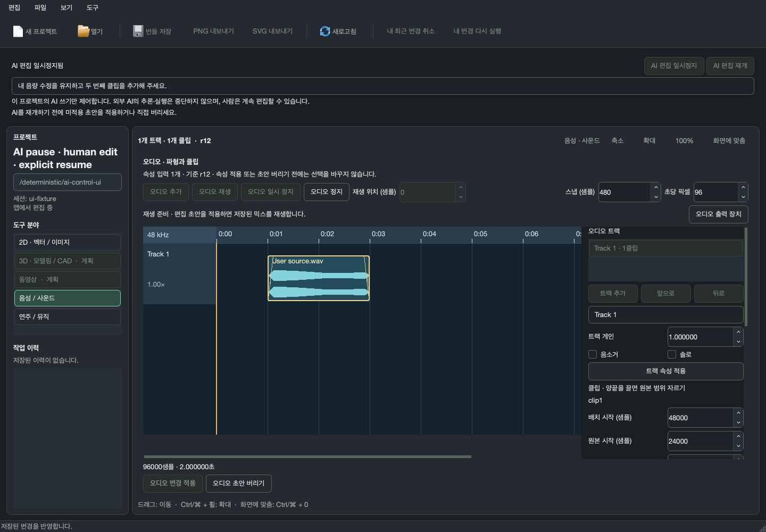Screen dimensions: 766x532
Task: Click the refresh (새로고침) icon
Action: coord(324,31)
